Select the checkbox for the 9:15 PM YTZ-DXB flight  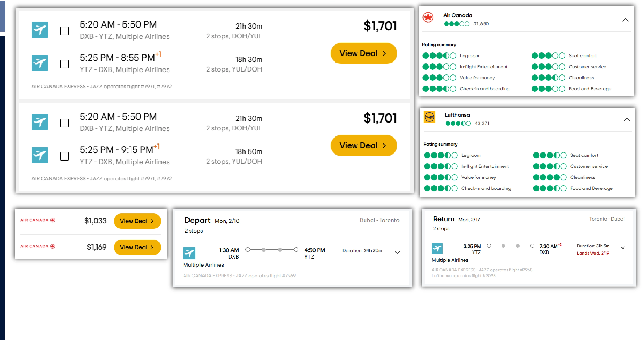64,156
